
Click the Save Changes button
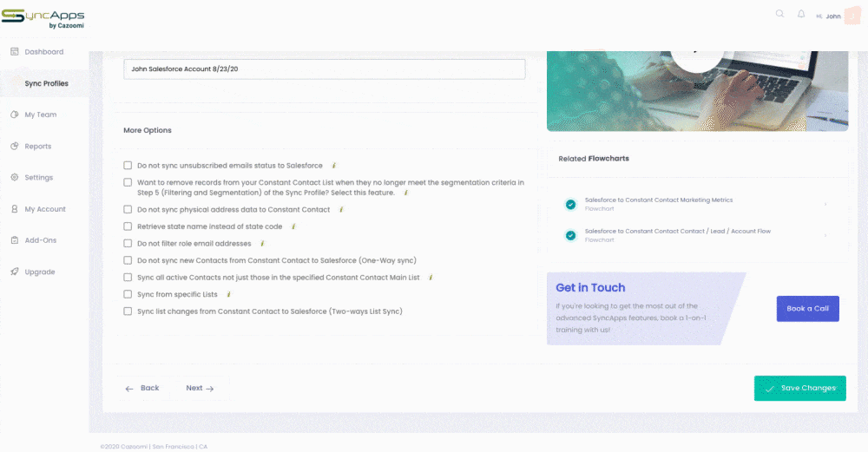click(x=800, y=388)
